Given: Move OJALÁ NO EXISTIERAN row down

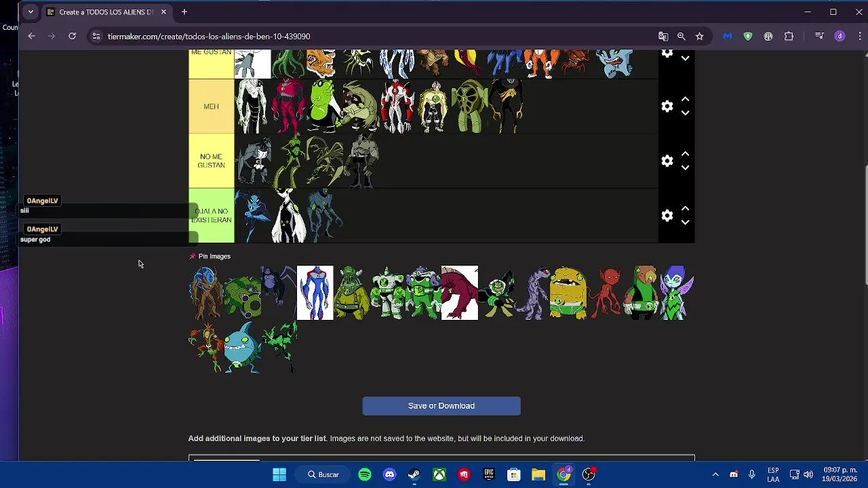Looking at the screenshot, I should click(x=685, y=222).
